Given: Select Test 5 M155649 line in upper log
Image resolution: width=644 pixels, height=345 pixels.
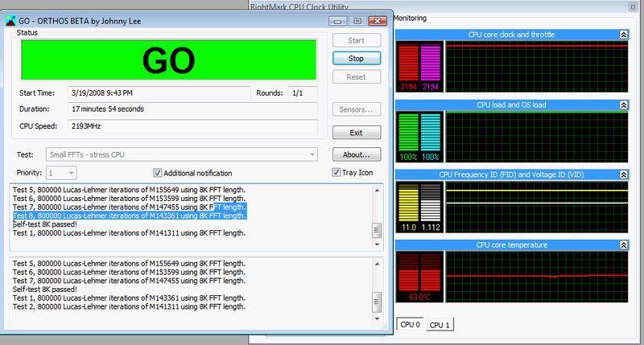Looking at the screenshot, I should (x=129, y=190).
